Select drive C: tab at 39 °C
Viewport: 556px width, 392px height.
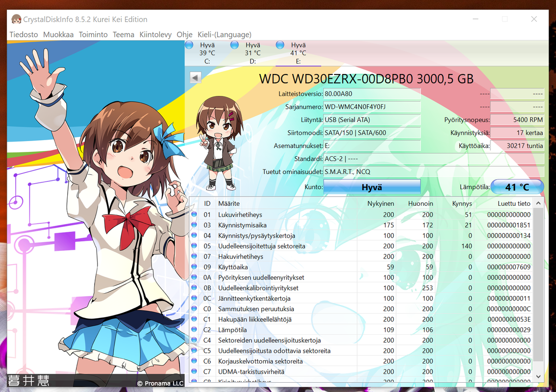pos(207,53)
